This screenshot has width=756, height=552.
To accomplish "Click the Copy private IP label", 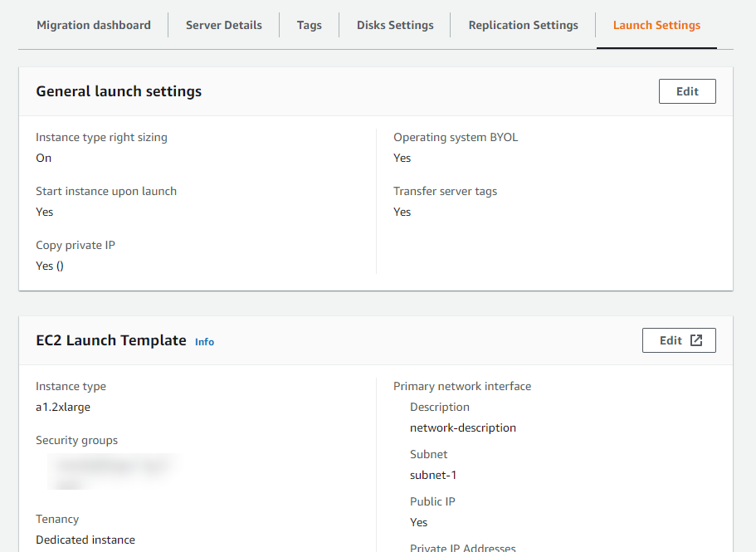I will point(76,246).
